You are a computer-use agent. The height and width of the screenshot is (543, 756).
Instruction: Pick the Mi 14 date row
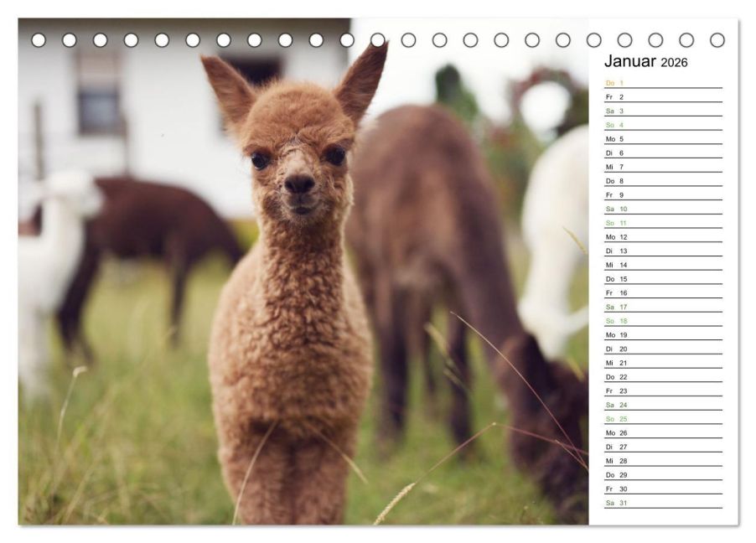point(662,265)
